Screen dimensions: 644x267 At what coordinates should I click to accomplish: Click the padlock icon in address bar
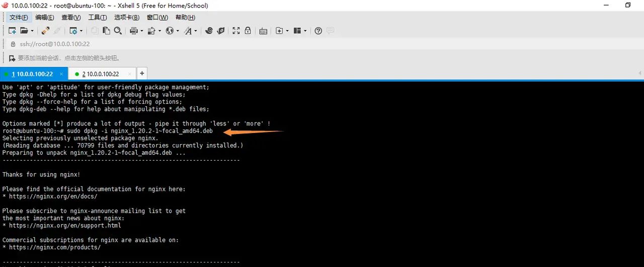[13, 44]
